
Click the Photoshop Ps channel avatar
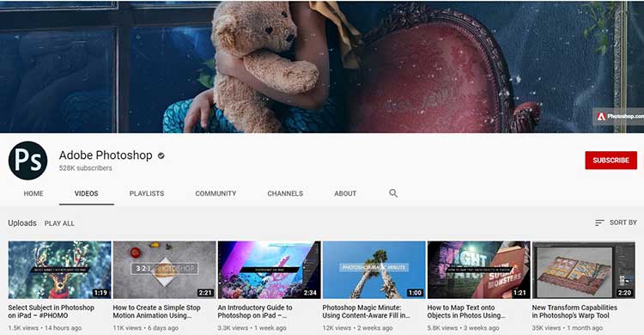pyautogui.click(x=27, y=161)
